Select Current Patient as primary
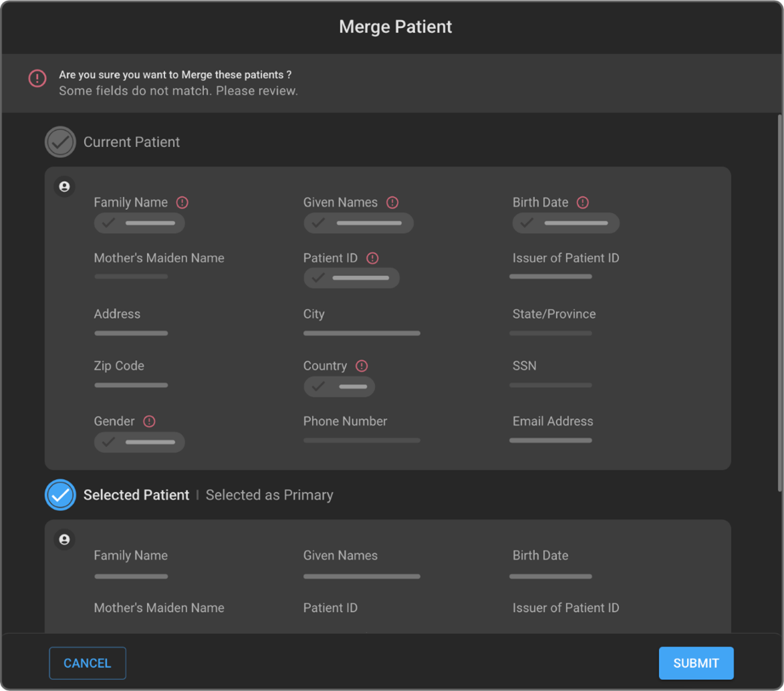Screen dimensions: 784x691 pos(60,142)
